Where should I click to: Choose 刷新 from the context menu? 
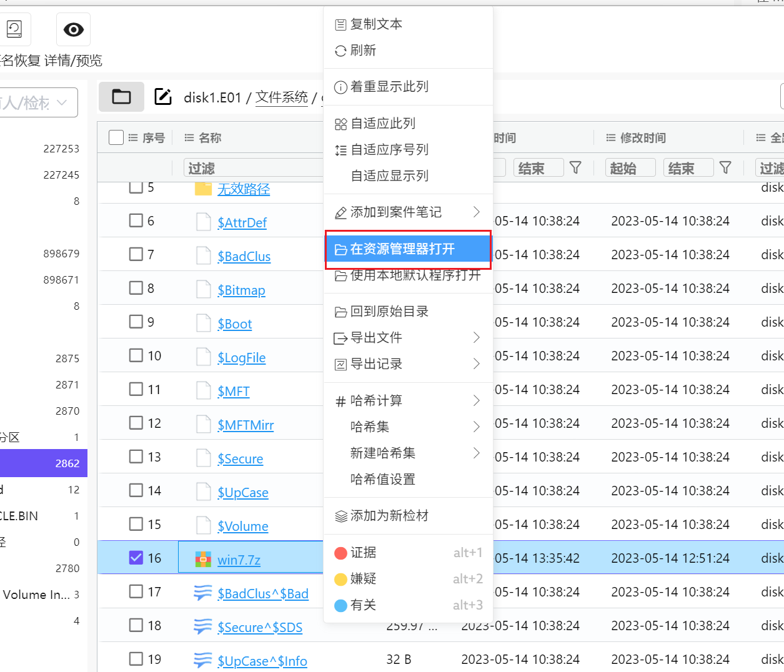coord(363,51)
